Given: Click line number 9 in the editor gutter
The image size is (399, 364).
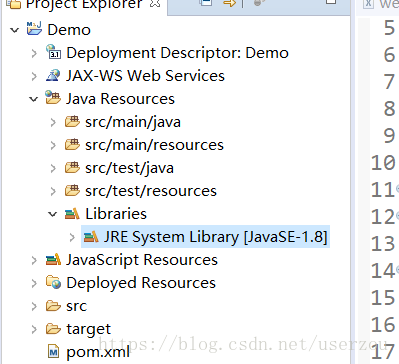Looking at the screenshot, I should [x=389, y=136].
